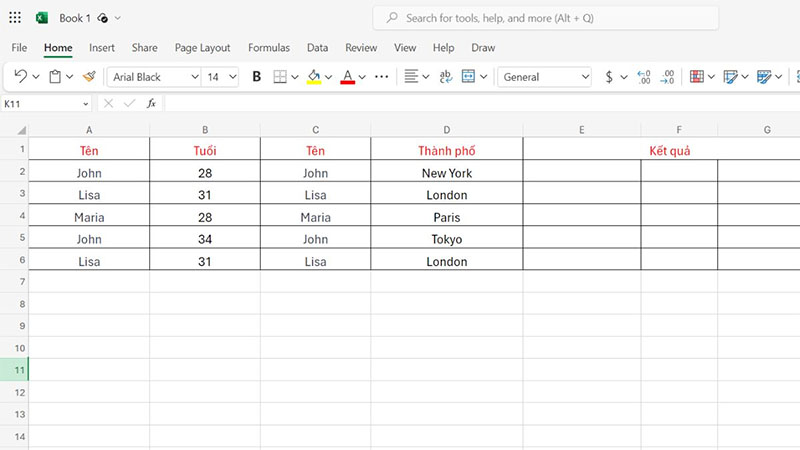This screenshot has width=800, height=450.
Task: Click the search box for tools
Action: [546, 18]
